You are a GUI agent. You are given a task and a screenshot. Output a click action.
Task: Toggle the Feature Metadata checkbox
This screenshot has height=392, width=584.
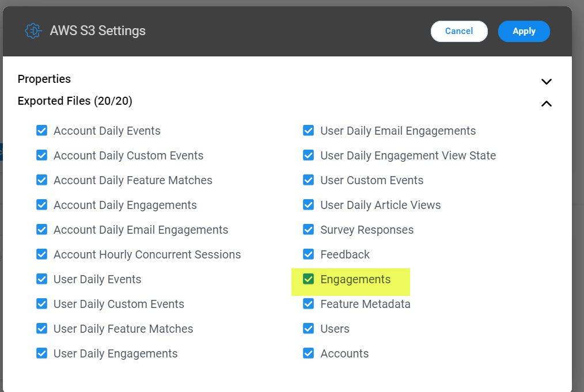coord(308,303)
